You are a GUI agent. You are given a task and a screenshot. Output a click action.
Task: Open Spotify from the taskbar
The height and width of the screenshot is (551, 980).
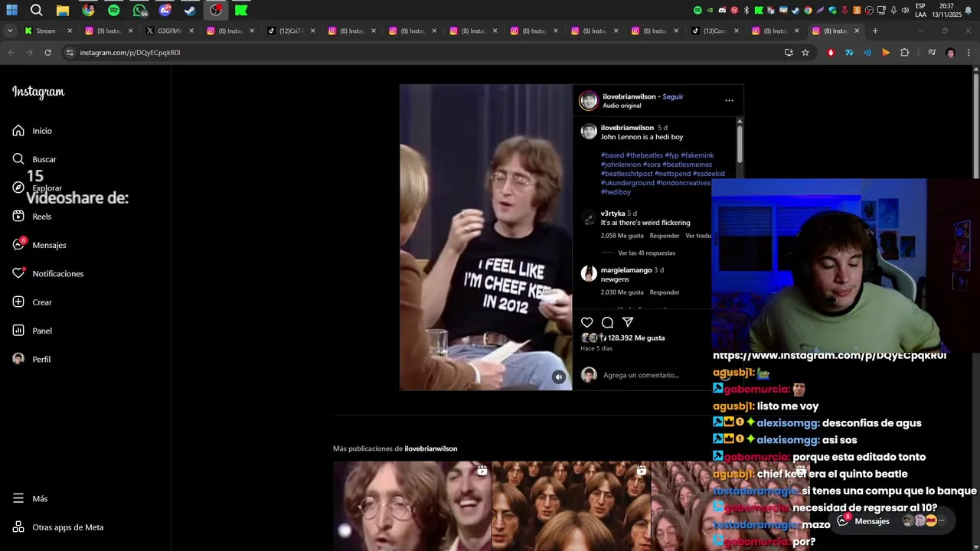pos(113,10)
